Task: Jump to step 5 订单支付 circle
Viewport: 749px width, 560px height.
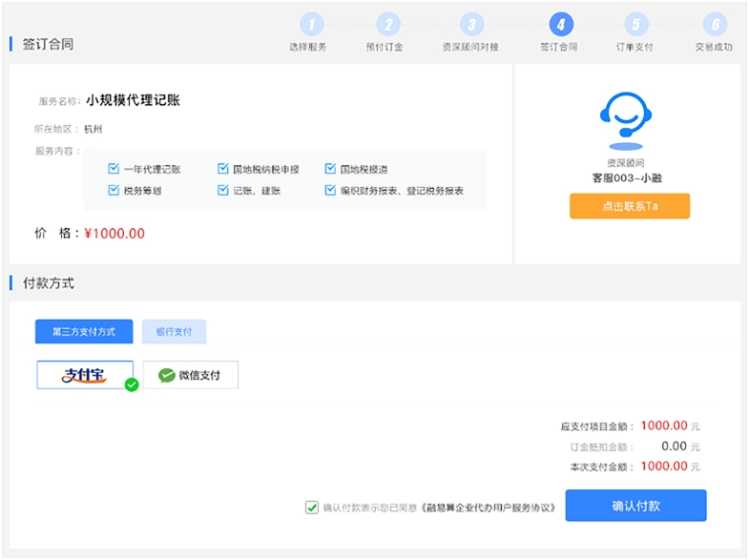Action: coord(636,25)
